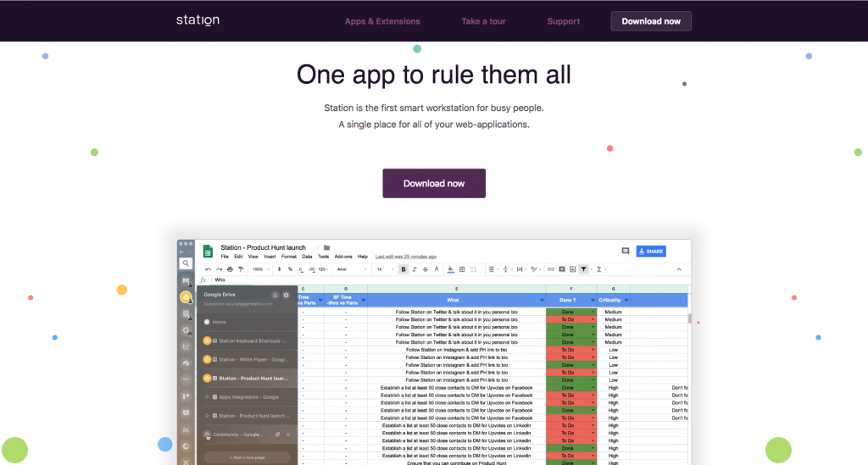
Task: Toggle star on Station - White Paper
Action: click(207, 359)
